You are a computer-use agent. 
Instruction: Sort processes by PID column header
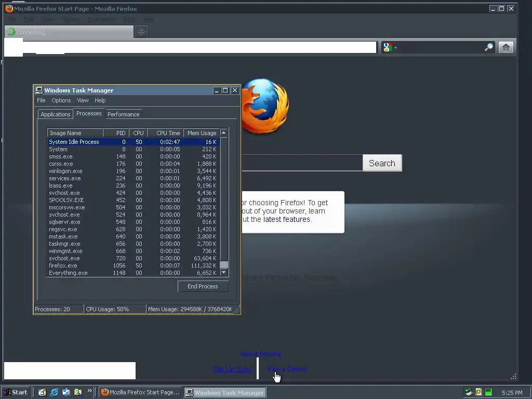coord(116,133)
